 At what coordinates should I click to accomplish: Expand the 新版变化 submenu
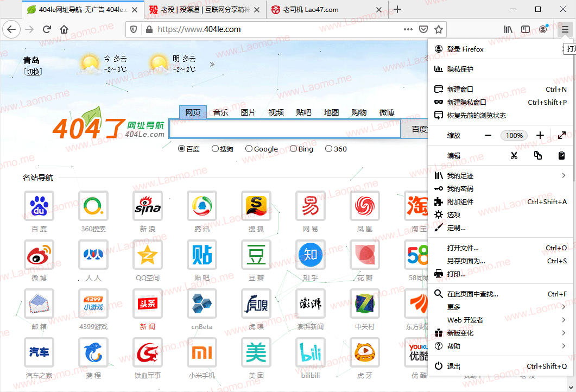501,333
